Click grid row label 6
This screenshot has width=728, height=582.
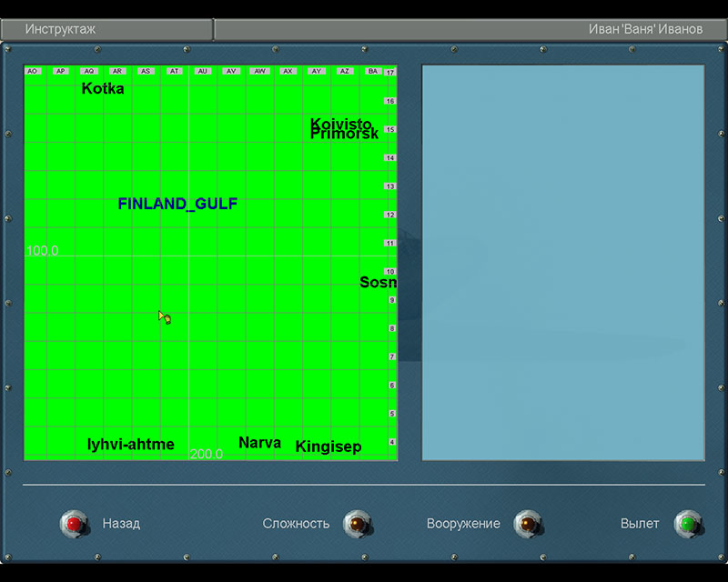(x=392, y=386)
